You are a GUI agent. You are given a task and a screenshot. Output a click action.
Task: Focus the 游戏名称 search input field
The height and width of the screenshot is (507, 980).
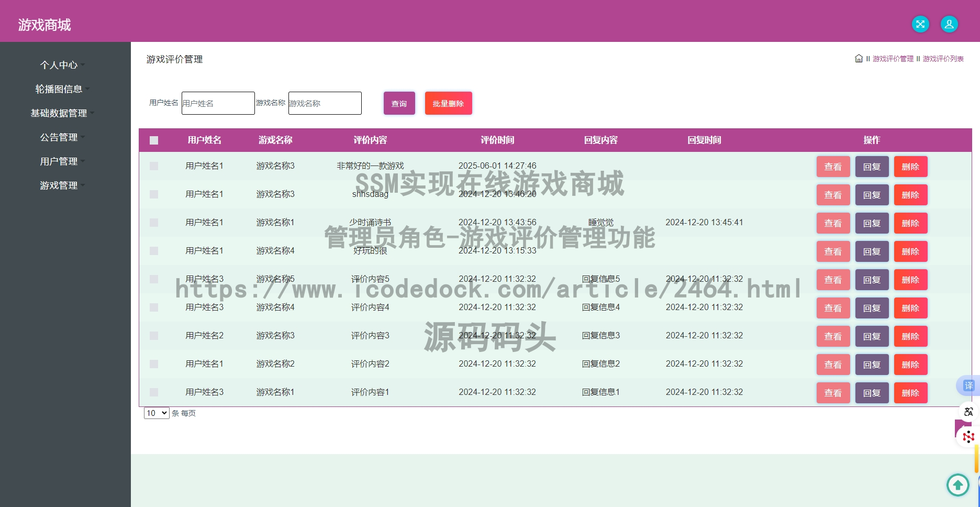pos(325,103)
